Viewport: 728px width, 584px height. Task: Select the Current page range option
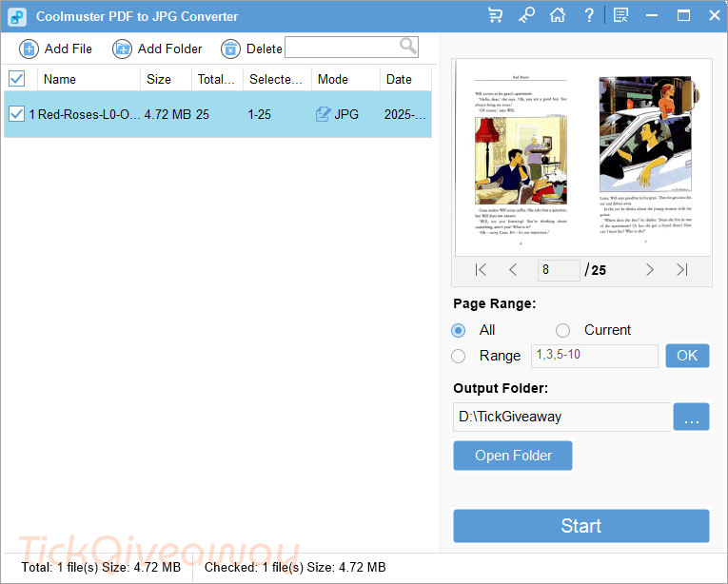point(562,330)
